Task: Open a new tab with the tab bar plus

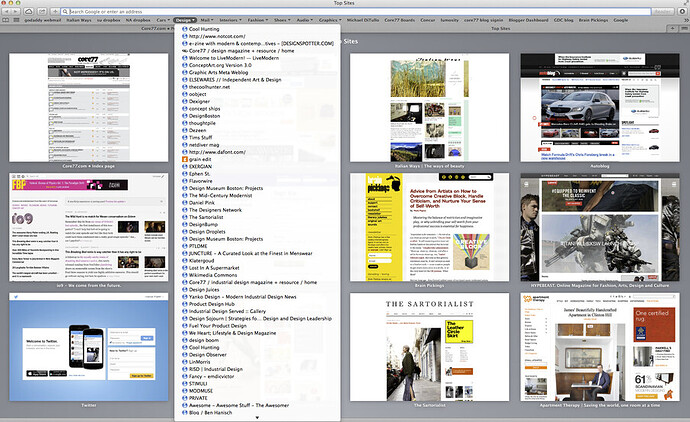Action: coord(672,28)
